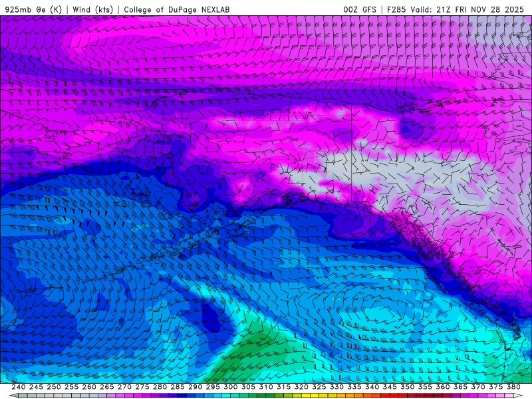This screenshot has width=532, height=399.
Task: Click the 365 value on color scale
Action: click(x=460, y=387)
